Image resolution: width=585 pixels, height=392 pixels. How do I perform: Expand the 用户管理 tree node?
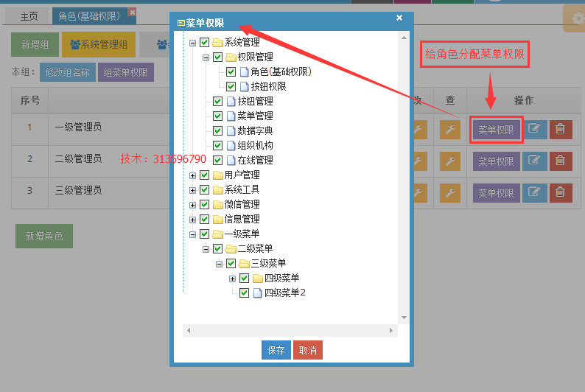pyautogui.click(x=192, y=175)
